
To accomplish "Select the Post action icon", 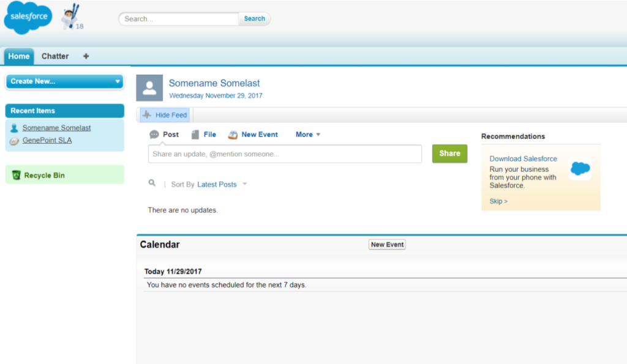I will [x=155, y=134].
